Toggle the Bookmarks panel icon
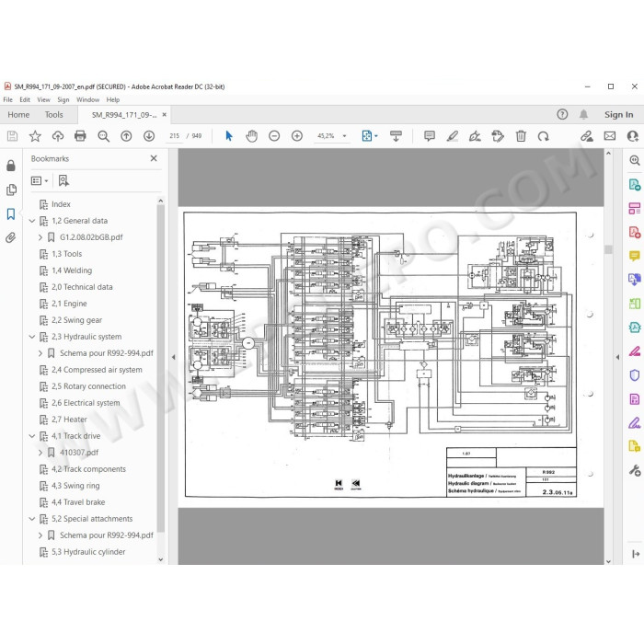 [x=11, y=213]
